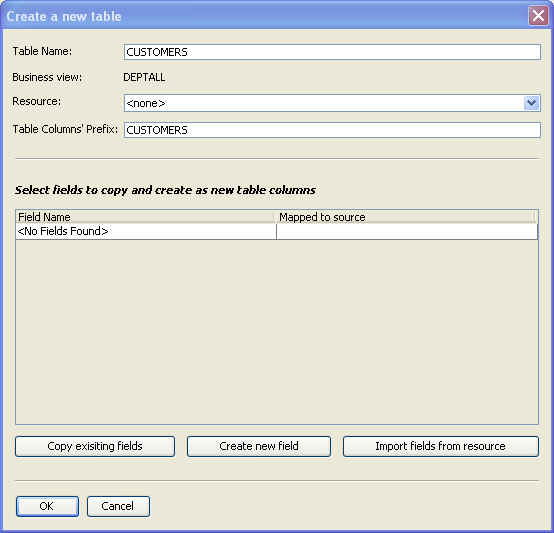Cancel the new table creation
Viewport: 554px width, 533px height.
pos(118,506)
